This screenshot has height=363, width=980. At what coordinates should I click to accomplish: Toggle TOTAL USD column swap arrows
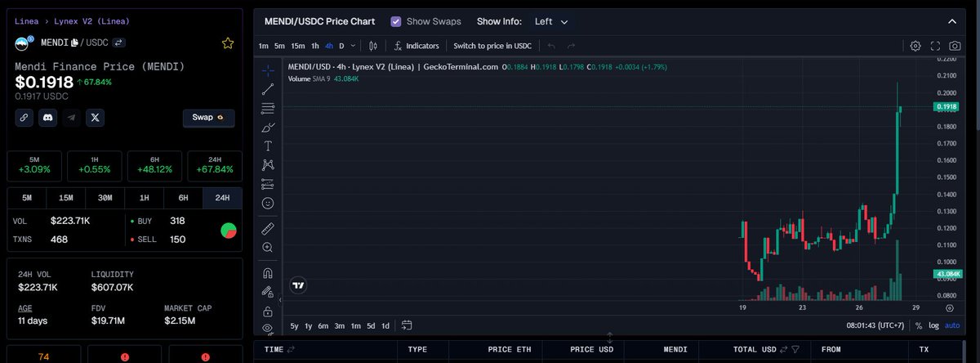[x=786, y=349]
